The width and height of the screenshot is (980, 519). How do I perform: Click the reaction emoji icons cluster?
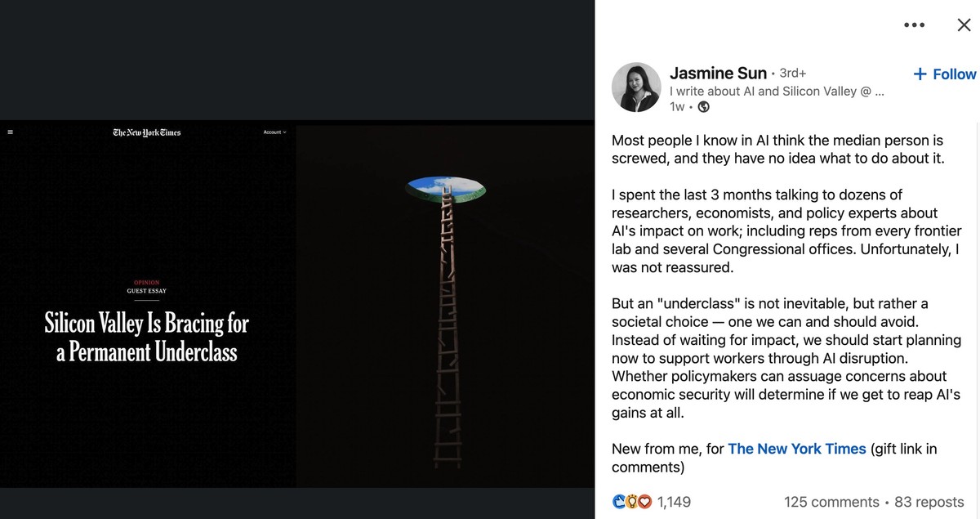click(631, 501)
